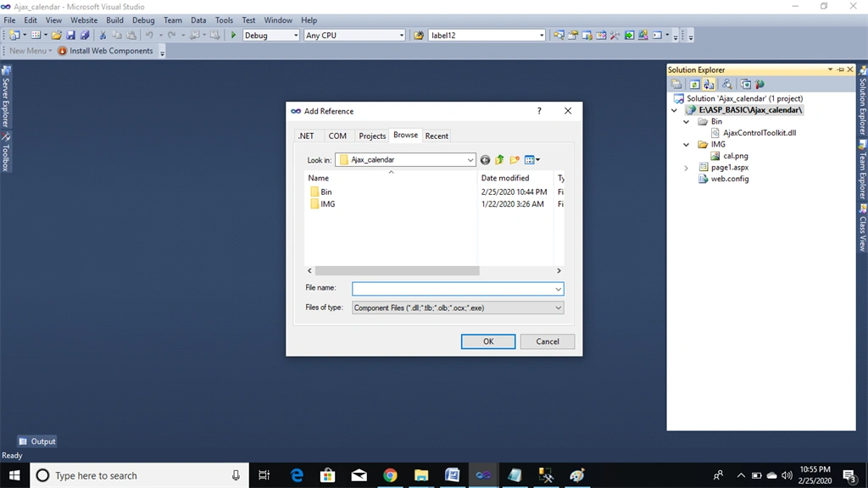
Task: Go back using the dialog's back arrow
Action: [x=485, y=160]
